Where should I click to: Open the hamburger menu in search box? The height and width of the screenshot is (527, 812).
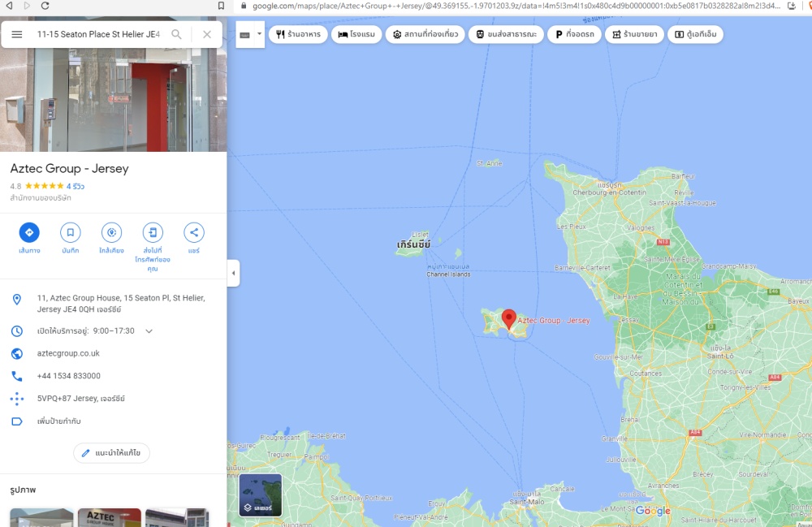tap(17, 34)
